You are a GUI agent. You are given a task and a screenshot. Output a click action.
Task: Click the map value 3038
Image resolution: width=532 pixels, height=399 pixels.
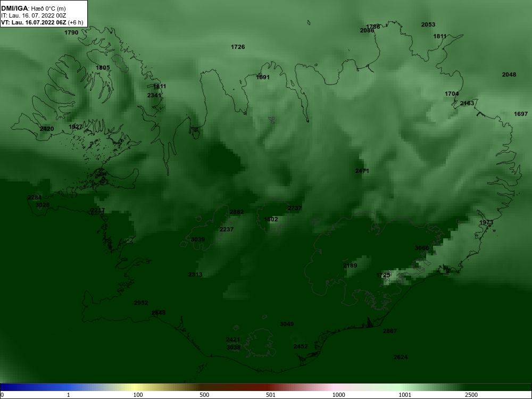point(234,347)
